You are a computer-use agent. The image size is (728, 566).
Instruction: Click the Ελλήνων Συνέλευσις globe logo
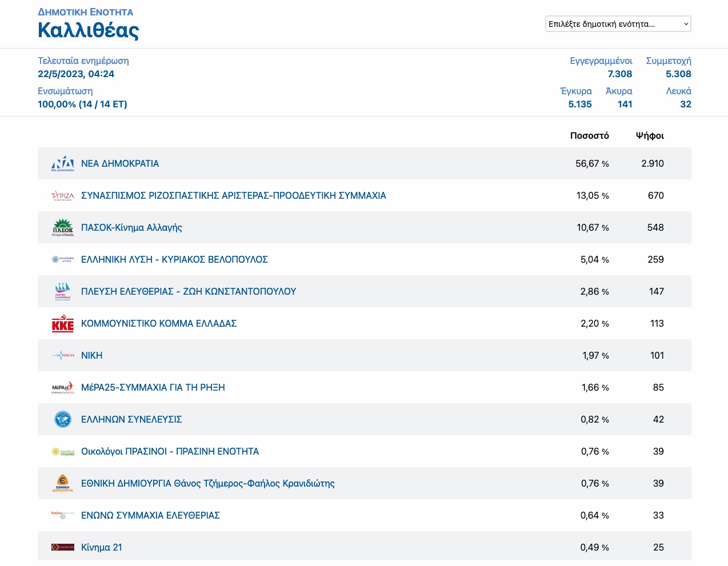[63, 419]
